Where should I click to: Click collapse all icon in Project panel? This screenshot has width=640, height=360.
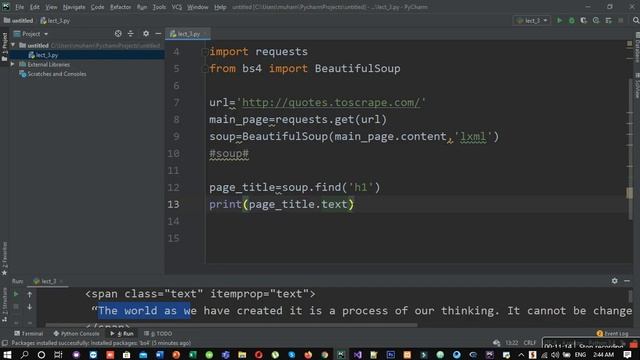(x=131, y=33)
